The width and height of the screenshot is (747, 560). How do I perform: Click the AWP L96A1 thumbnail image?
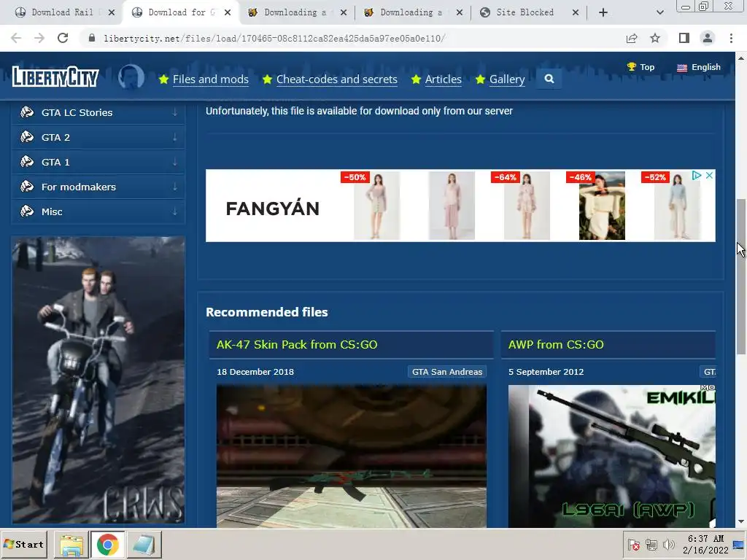click(612, 456)
